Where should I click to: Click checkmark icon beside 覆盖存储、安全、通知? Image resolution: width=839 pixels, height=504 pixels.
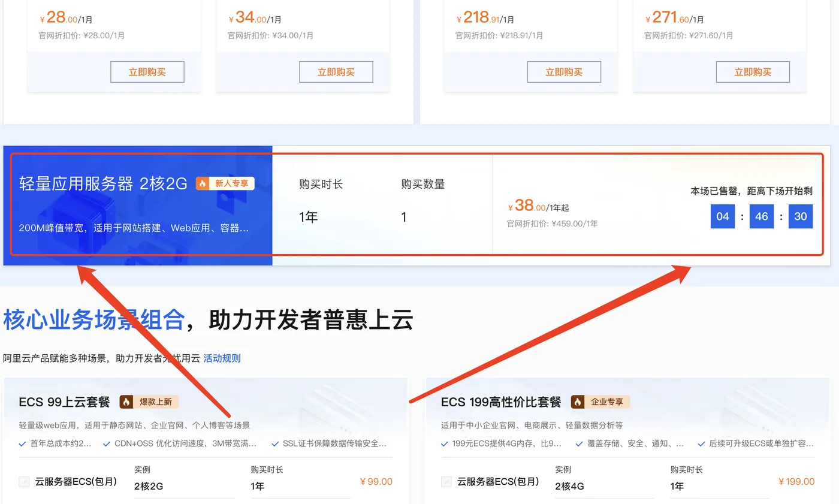click(x=579, y=444)
